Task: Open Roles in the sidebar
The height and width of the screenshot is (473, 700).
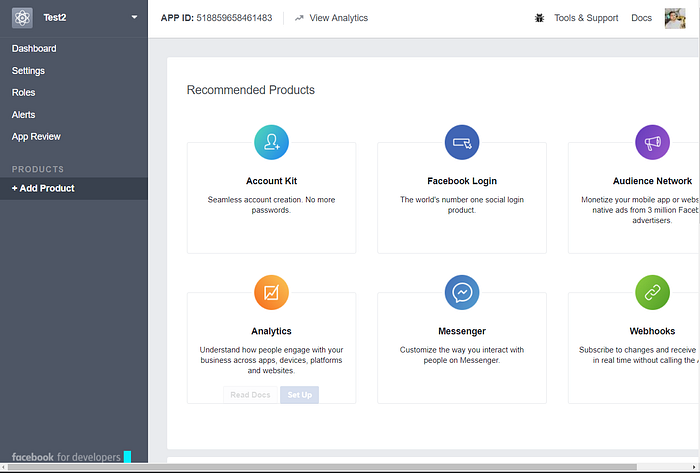Action: 23,93
